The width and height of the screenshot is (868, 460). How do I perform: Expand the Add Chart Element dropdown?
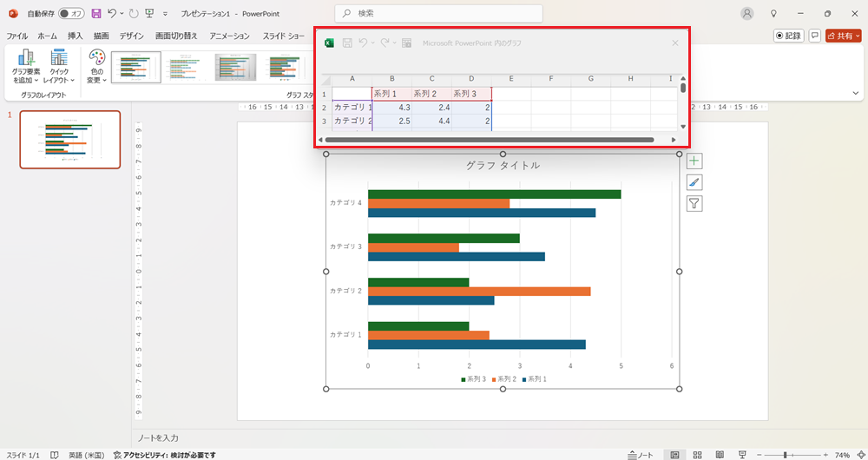[26, 67]
